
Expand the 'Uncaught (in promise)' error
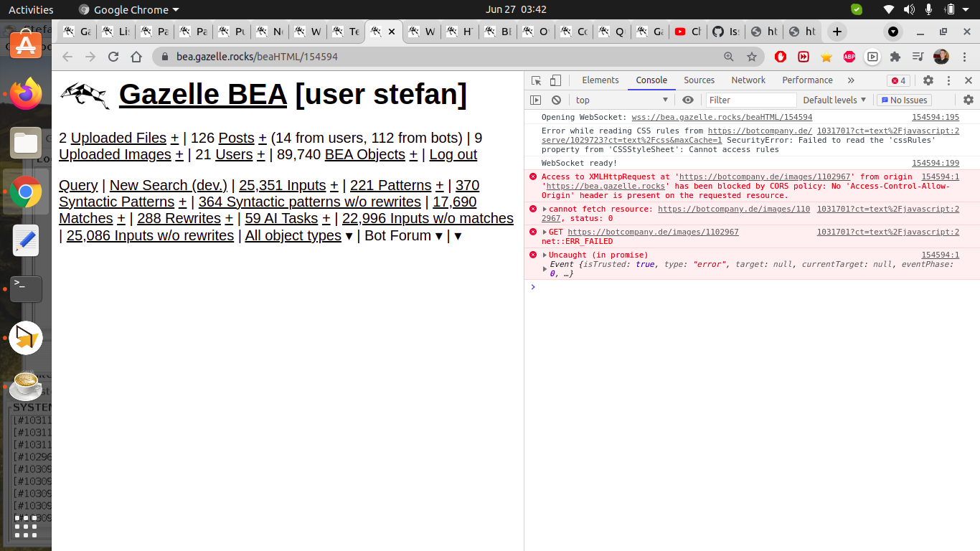[x=545, y=255]
